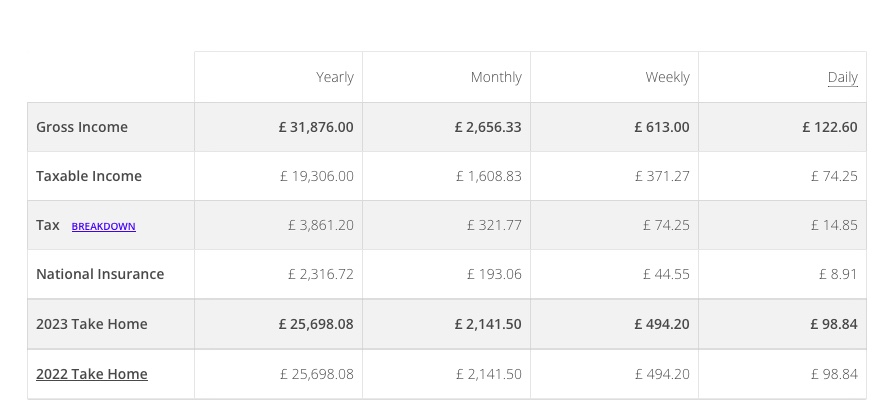The height and width of the screenshot is (411, 887).
Task: Select the Yearly column header
Action: click(x=334, y=77)
